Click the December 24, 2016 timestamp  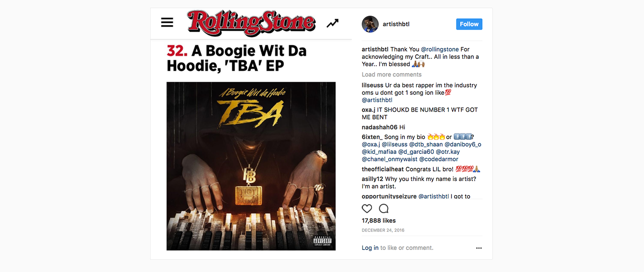[x=383, y=230]
